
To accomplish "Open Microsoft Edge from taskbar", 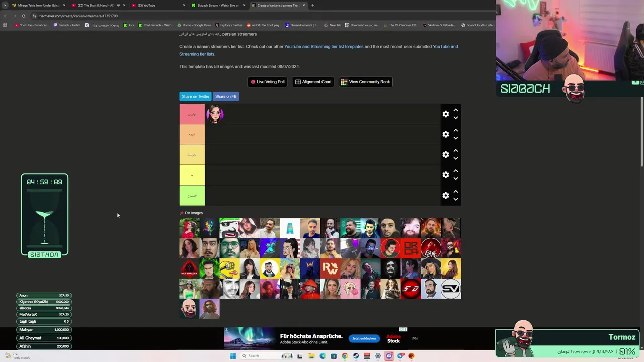I will pos(323,356).
